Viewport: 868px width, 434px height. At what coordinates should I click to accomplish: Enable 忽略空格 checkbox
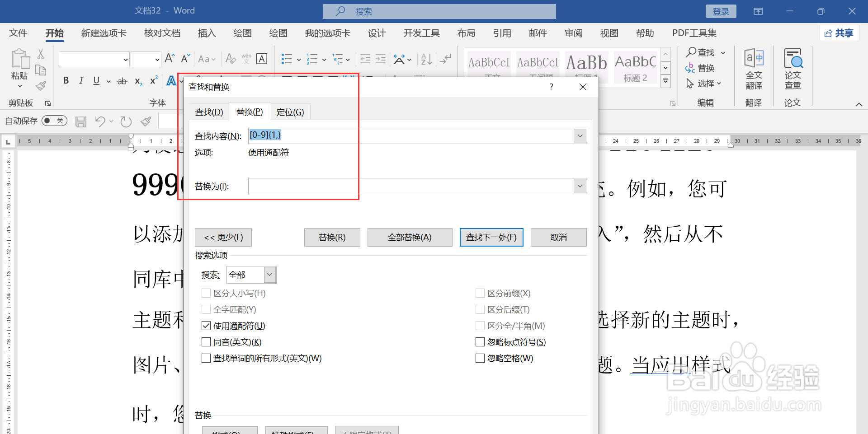tap(480, 358)
